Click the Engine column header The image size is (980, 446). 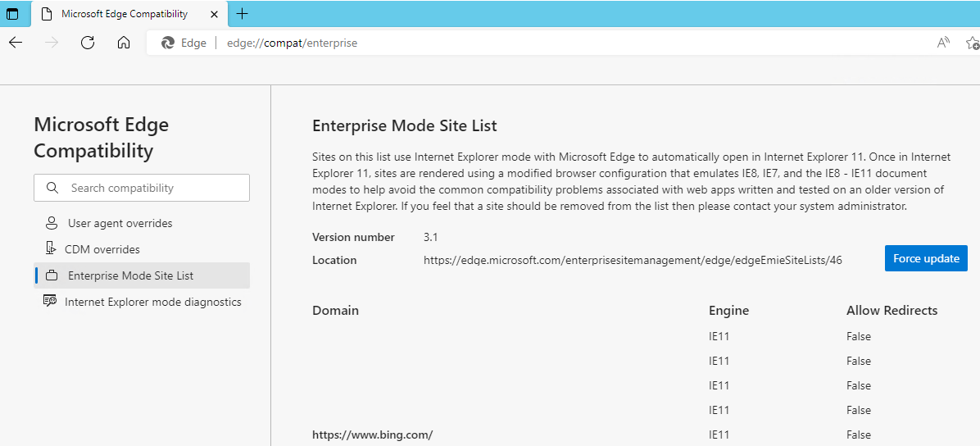point(728,310)
